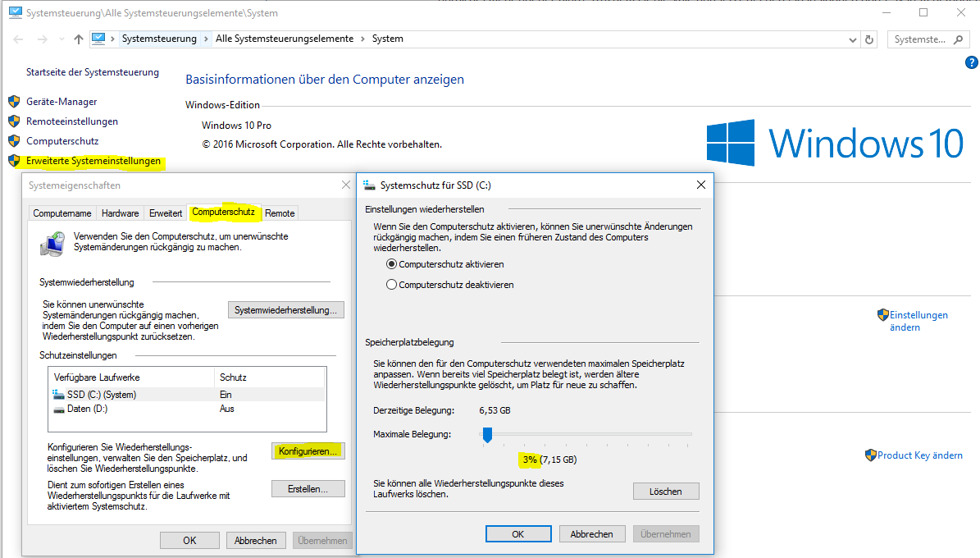980x558 pixels.
Task: Click the Daten (D:) drive icon
Action: click(x=58, y=409)
